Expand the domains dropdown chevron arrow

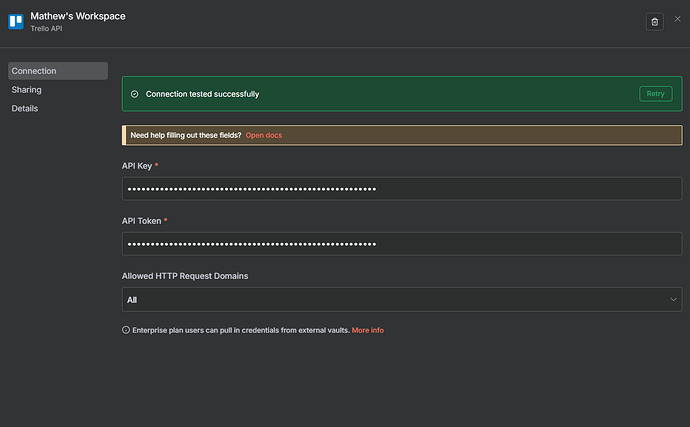pos(673,299)
